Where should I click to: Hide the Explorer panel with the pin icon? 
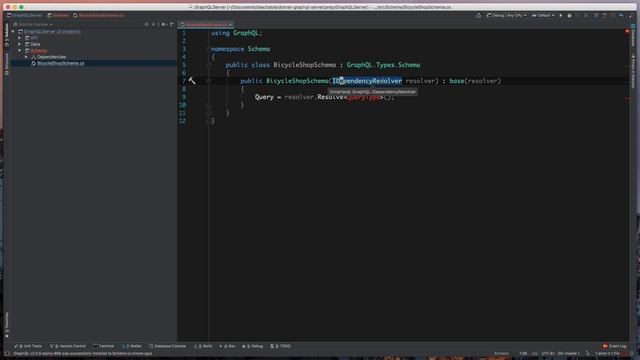coord(171,24)
